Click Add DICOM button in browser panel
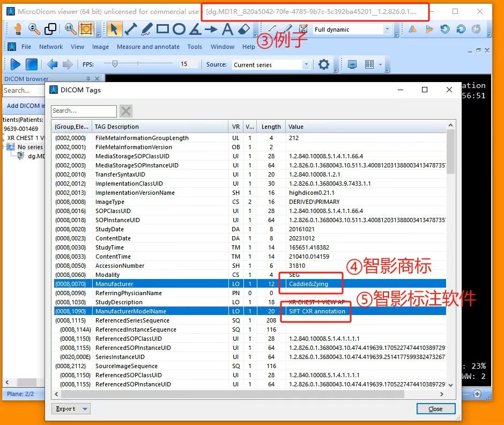This screenshot has width=504, height=425. [x=24, y=106]
